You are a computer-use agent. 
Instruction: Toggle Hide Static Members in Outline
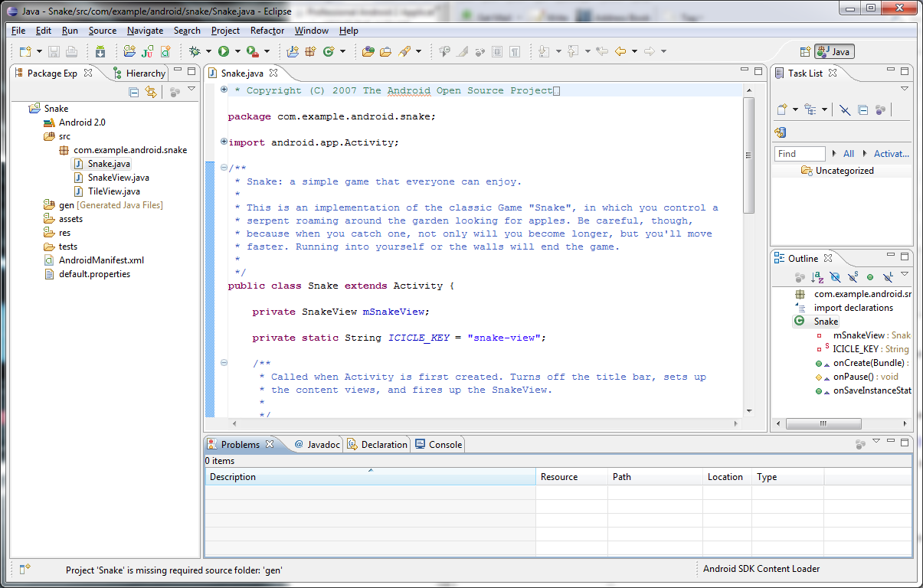(x=853, y=277)
